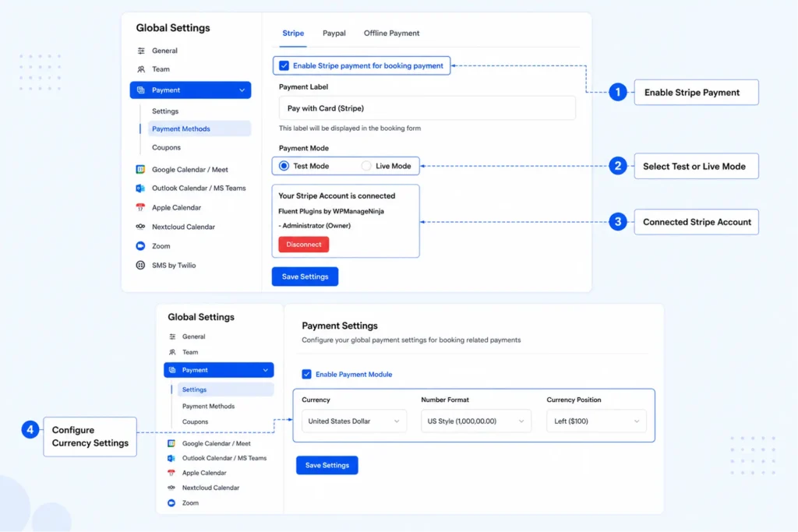Viewport: 798px width, 532px height.
Task: Open Nextcloud Calendar label in upper sidebar
Action: (183, 227)
